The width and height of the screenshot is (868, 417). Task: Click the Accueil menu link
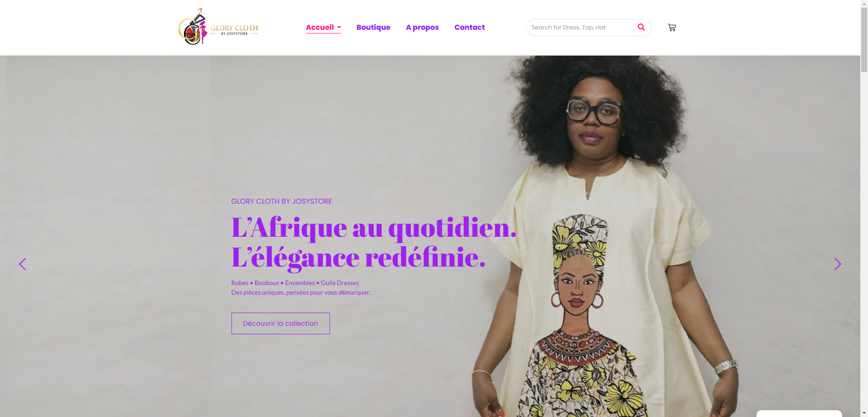pos(320,27)
